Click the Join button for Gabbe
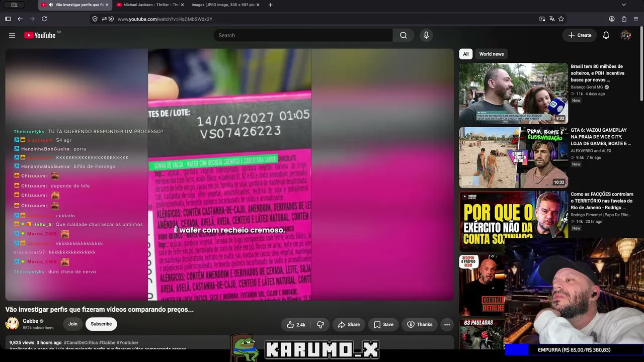This screenshot has width=644, height=362. pyautogui.click(x=73, y=324)
